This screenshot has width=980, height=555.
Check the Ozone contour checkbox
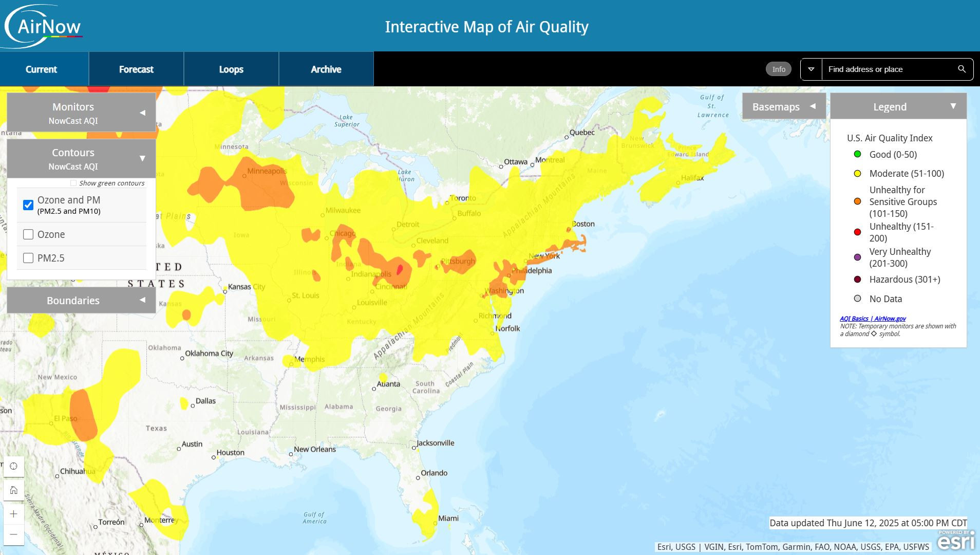coord(28,234)
